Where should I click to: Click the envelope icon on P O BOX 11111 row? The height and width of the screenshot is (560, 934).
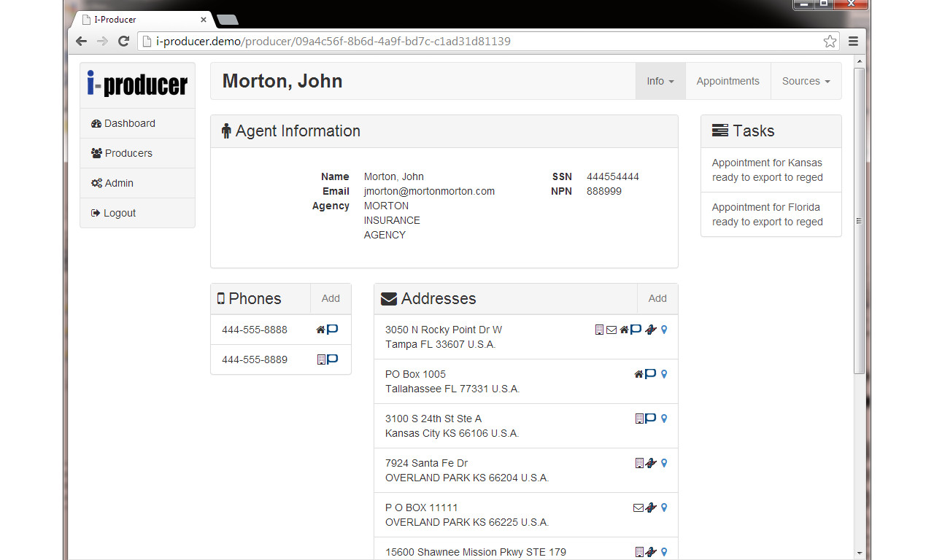[638, 507]
